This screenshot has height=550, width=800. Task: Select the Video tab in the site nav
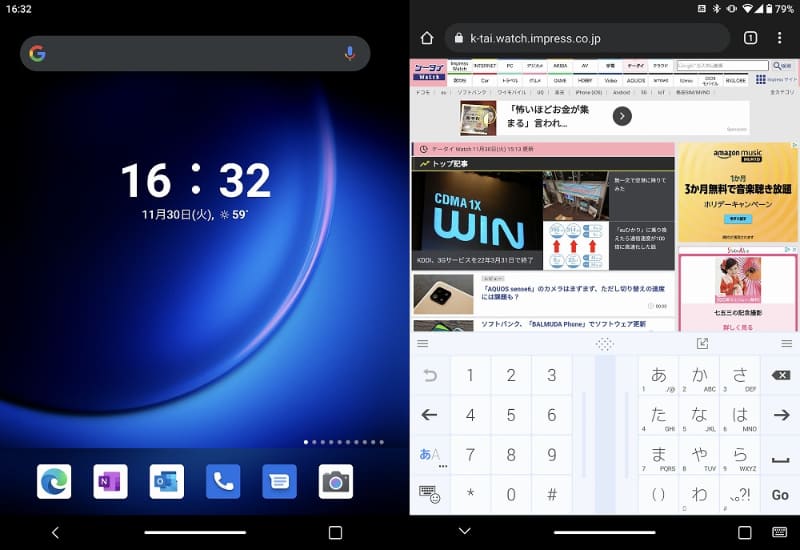click(x=611, y=81)
